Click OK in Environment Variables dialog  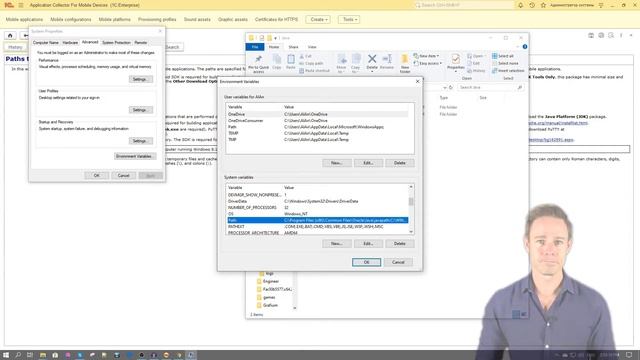pos(367,262)
